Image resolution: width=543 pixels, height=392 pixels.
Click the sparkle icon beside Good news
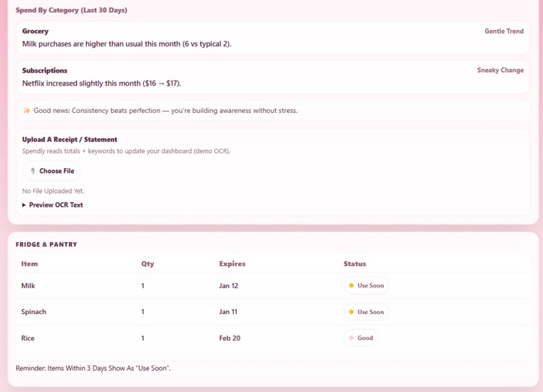27,110
